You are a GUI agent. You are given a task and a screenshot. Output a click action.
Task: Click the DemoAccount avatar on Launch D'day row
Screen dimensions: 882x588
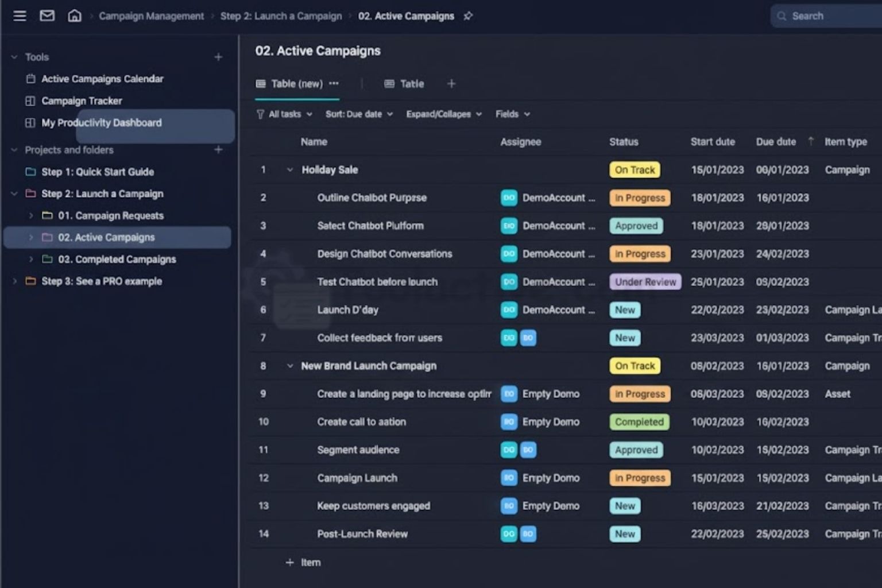tap(508, 310)
